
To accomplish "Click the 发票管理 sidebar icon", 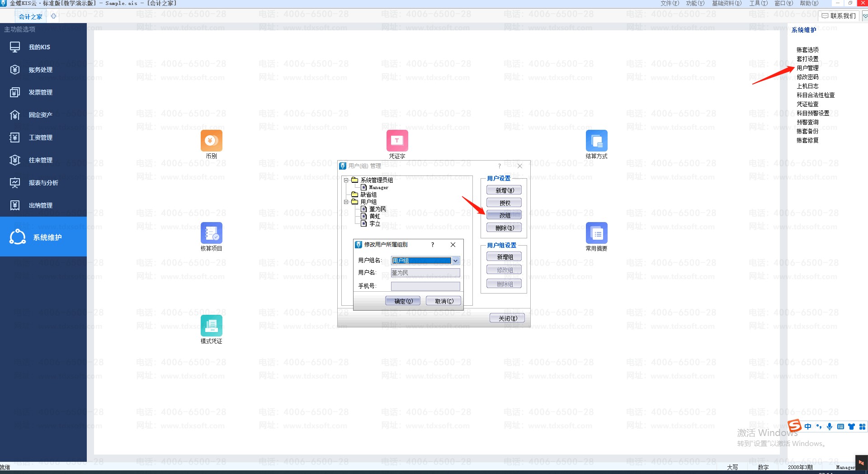I will coord(15,92).
